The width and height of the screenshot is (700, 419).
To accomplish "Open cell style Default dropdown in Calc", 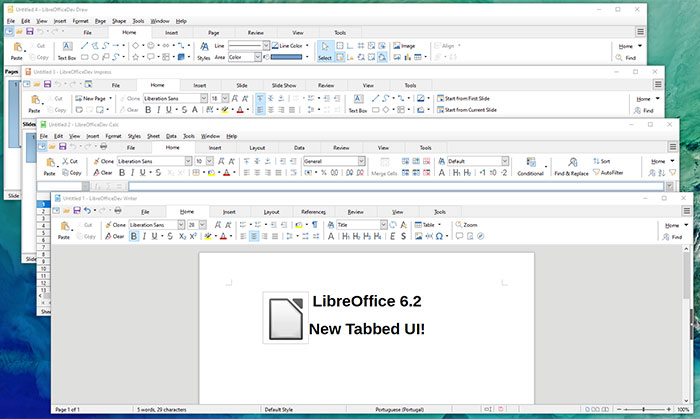I will point(505,161).
